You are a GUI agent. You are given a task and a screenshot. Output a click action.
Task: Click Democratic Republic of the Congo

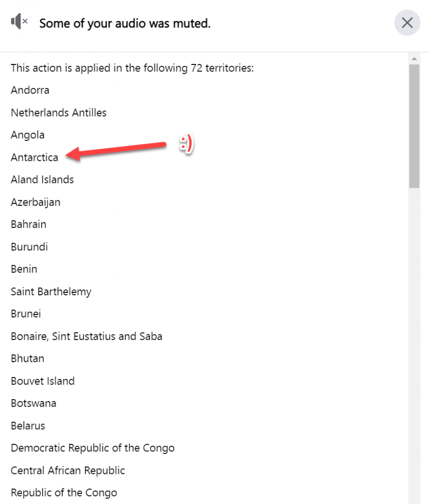92,448
